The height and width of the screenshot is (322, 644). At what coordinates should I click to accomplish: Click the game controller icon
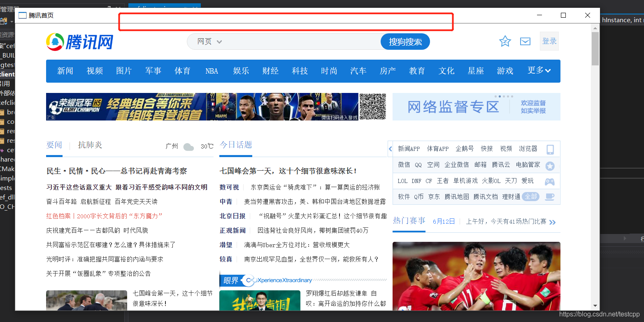(550, 181)
